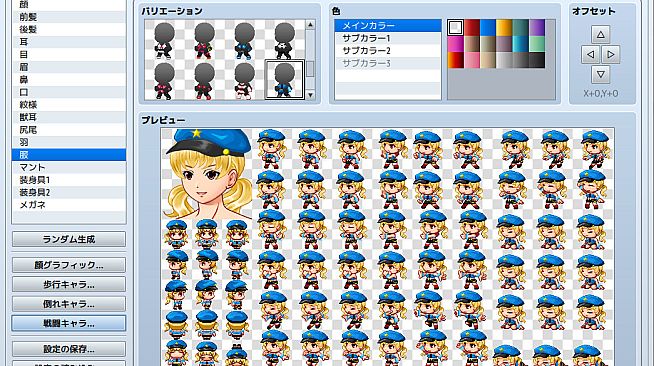The height and width of the screenshot is (366, 654).
Task: Choose the fiery red-orange gradient swatch
Action: [x=455, y=60]
